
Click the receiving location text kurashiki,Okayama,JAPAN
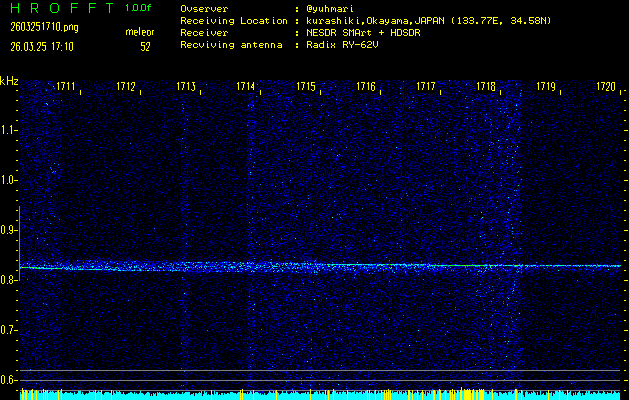[375, 21]
